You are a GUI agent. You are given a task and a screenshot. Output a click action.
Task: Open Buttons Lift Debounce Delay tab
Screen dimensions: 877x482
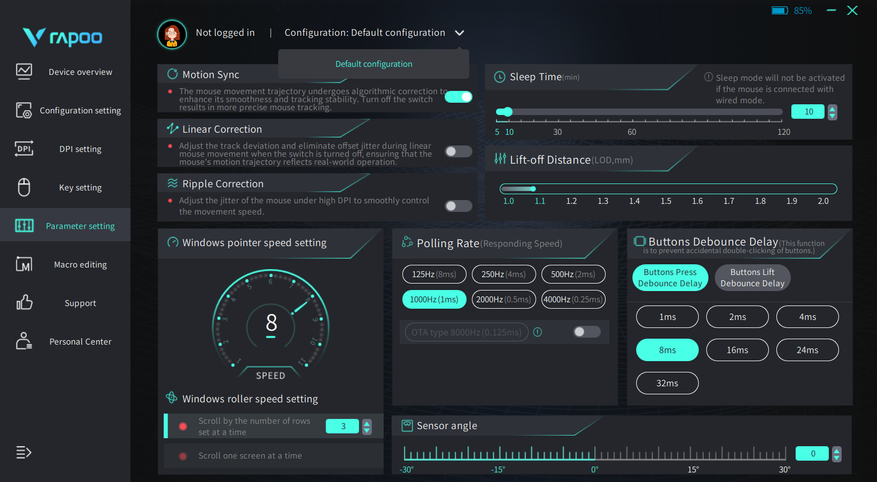pyautogui.click(x=752, y=277)
